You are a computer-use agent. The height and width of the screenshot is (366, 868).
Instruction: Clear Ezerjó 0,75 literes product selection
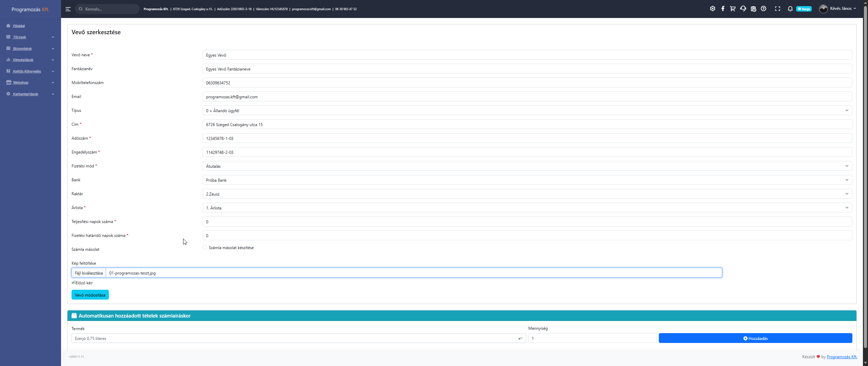pos(519,339)
